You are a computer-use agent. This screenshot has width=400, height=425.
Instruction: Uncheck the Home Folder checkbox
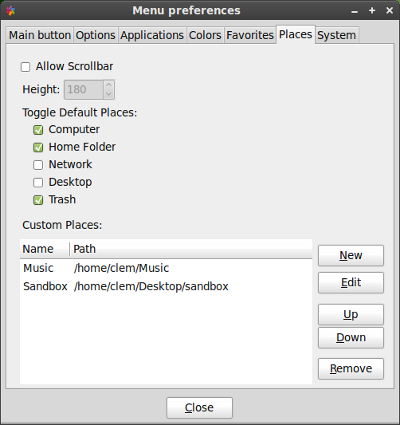38,147
